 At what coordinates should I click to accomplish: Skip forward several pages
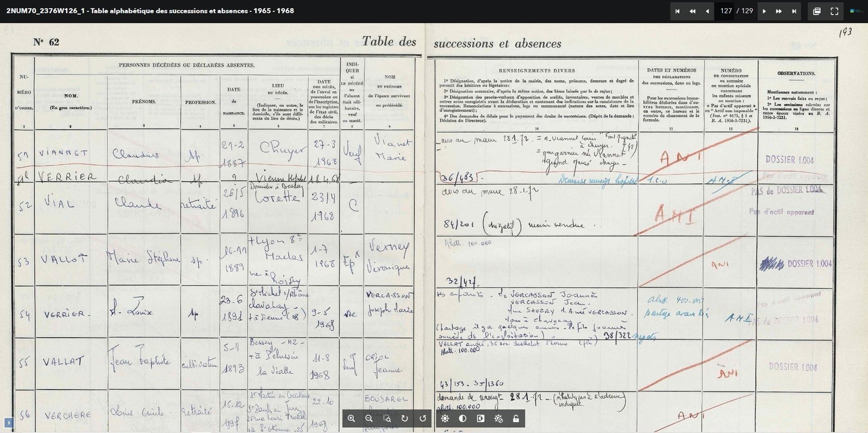pyautogui.click(x=779, y=11)
